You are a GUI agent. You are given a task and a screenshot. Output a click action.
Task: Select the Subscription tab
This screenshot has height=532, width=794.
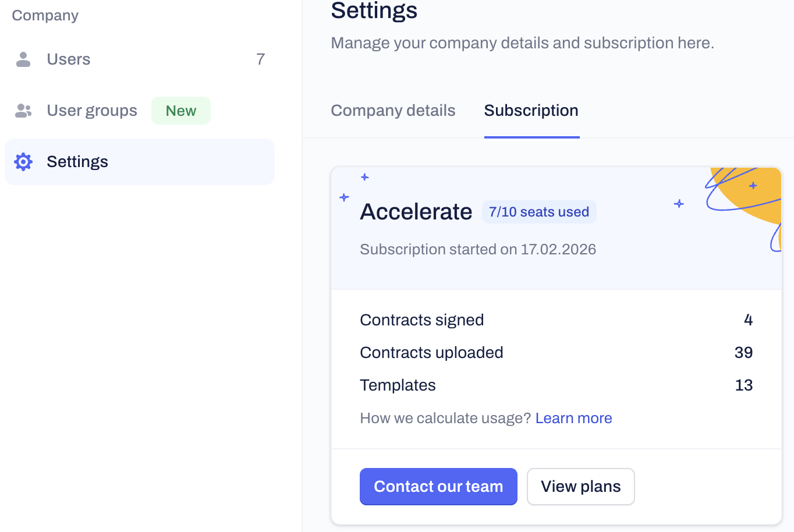(x=531, y=111)
